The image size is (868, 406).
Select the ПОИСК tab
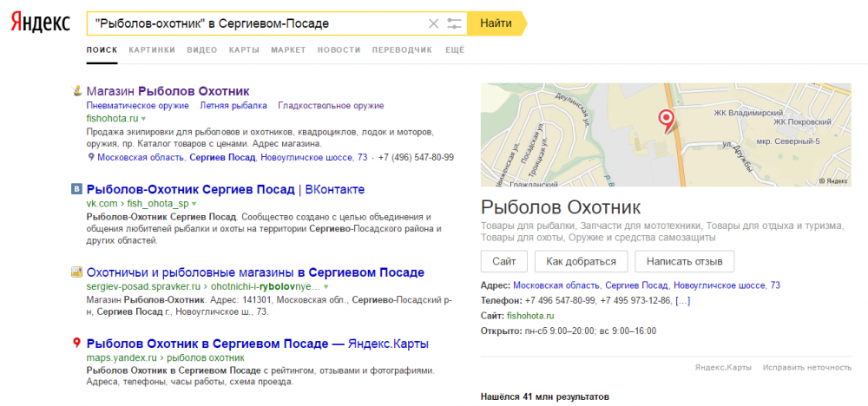pyautogui.click(x=102, y=49)
